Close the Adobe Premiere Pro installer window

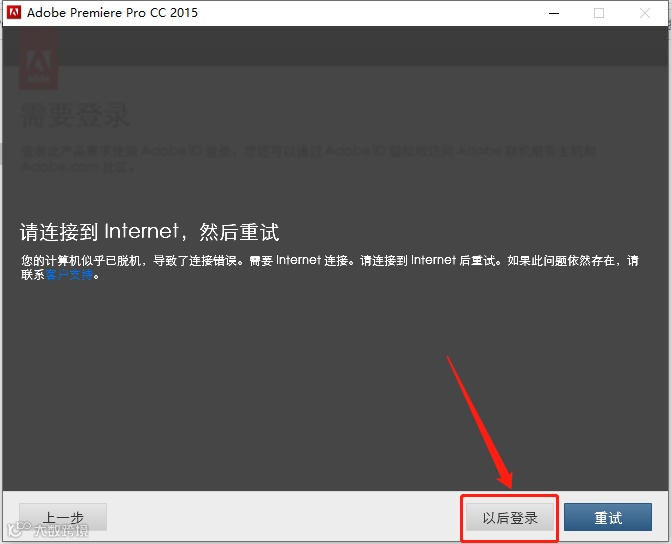click(644, 13)
